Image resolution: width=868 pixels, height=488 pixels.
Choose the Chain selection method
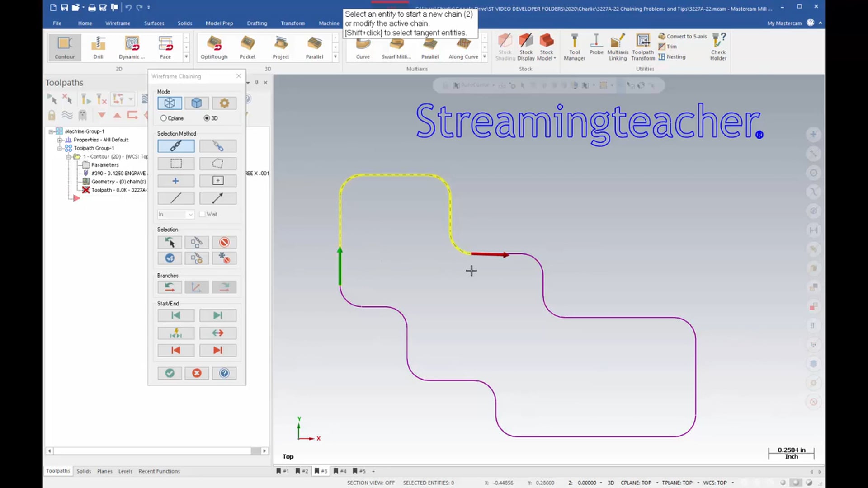pyautogui.click(x=176, y=146)
